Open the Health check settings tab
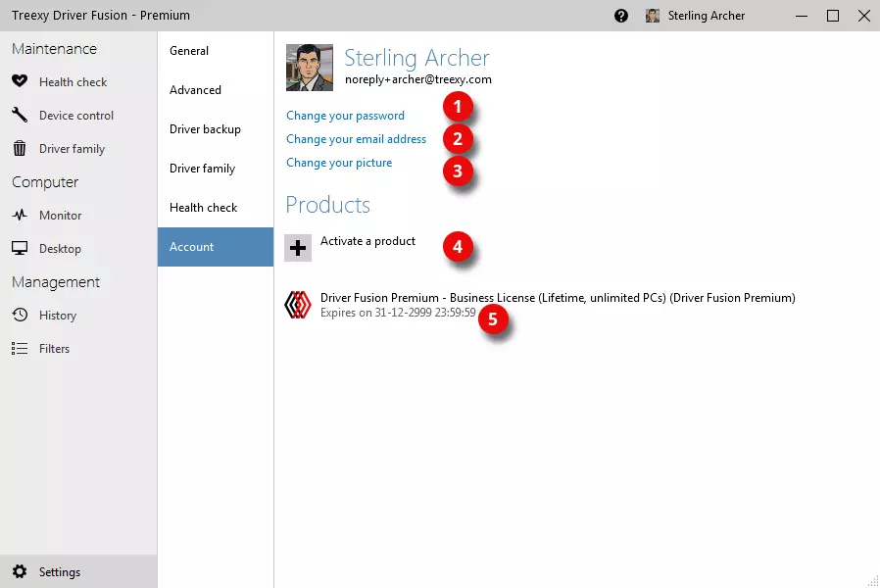 pyautogui.click(x=216, y=208)
